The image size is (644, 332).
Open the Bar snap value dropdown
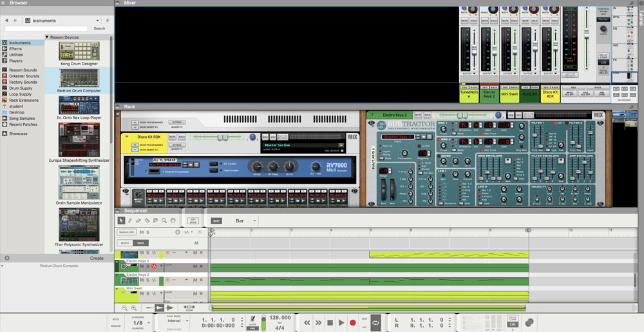click(245, 220)
